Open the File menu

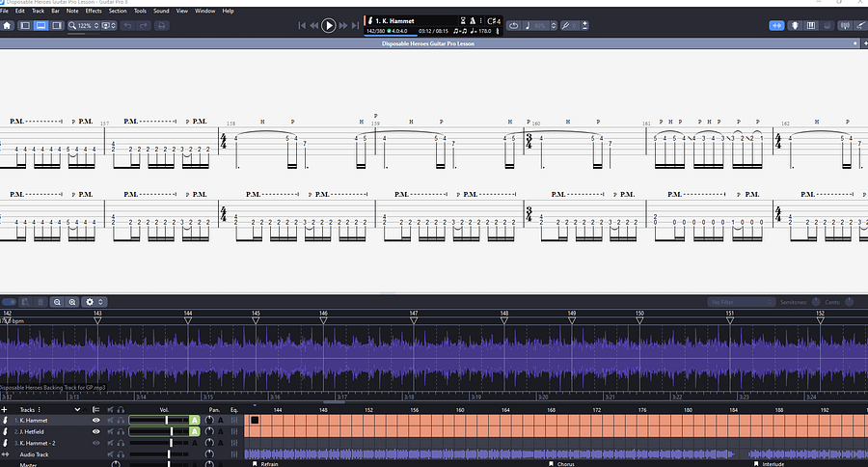5,11
